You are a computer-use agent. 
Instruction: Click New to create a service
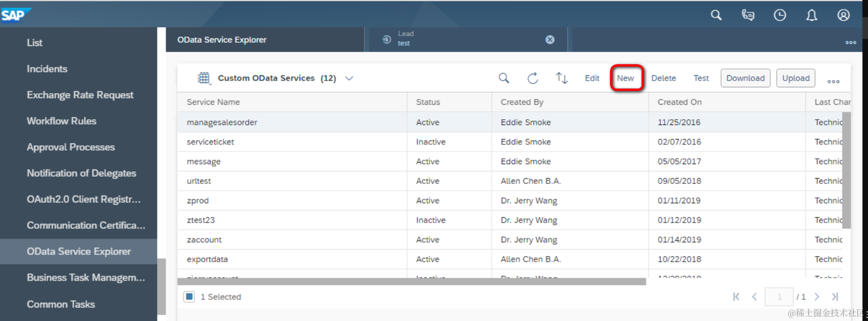[625, 78]
